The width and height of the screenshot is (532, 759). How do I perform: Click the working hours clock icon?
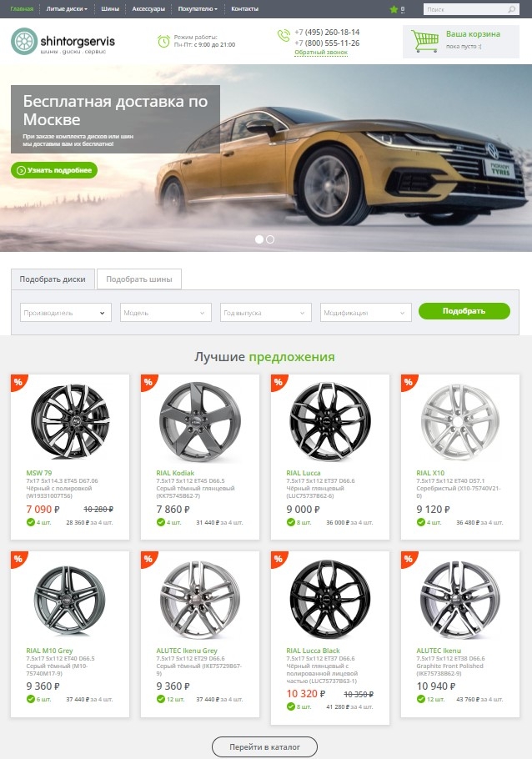coord(163,41)
